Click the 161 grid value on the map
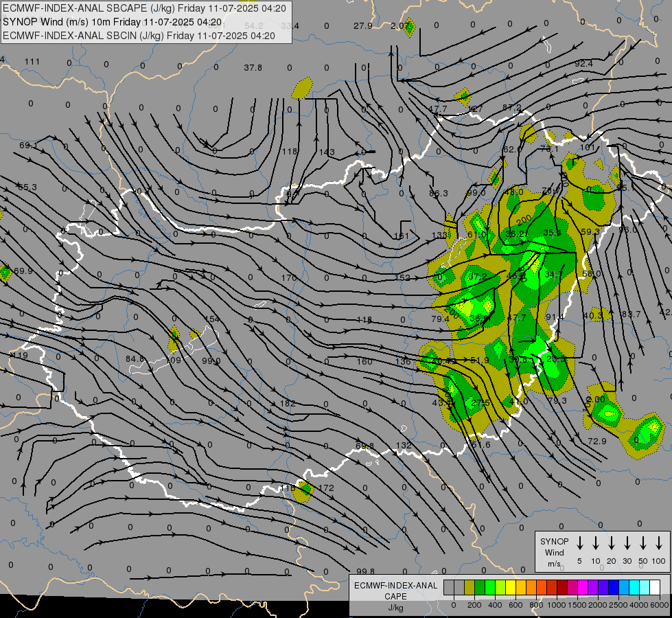 [x=402, y=236]
